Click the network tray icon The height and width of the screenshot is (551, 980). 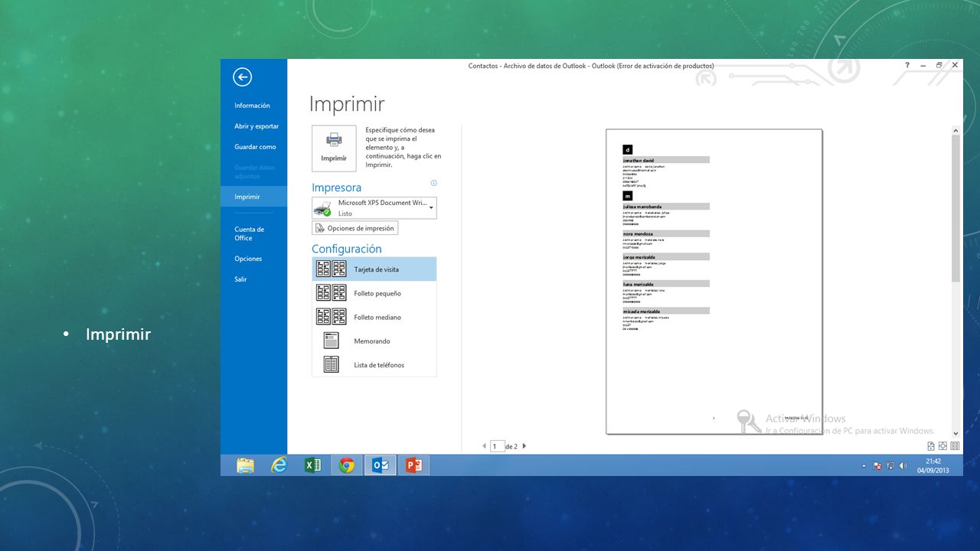point(890,466)
